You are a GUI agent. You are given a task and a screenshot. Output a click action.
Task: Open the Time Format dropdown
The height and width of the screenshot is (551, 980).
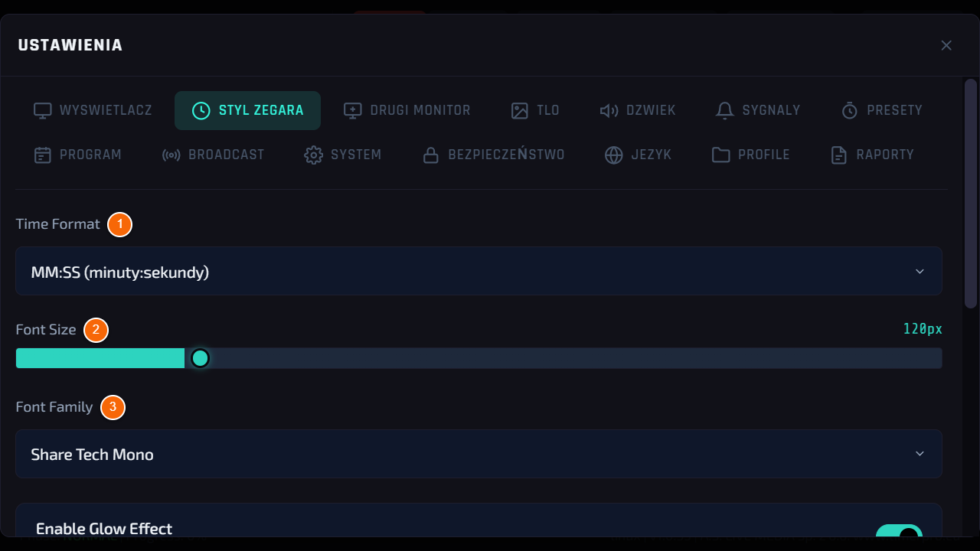click(479, 271)
